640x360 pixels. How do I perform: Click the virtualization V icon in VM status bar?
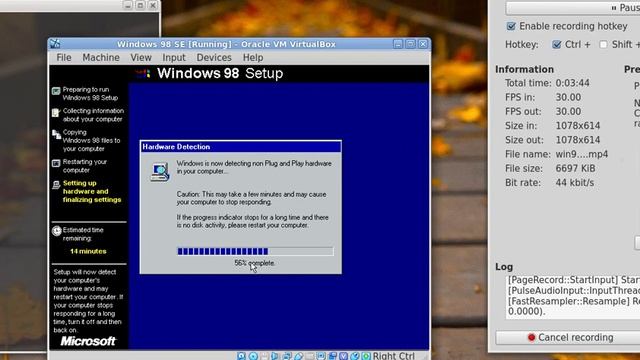pos(343,356)
